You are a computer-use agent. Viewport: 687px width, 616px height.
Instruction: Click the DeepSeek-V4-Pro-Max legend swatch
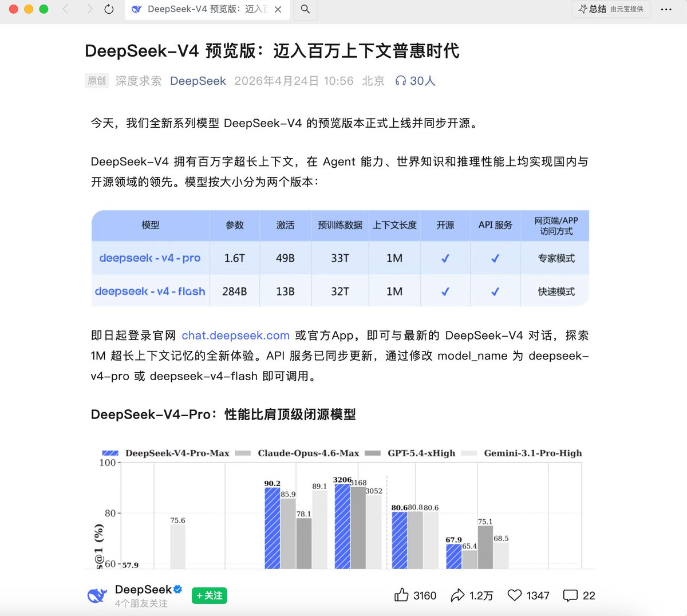tap(110, 453)
